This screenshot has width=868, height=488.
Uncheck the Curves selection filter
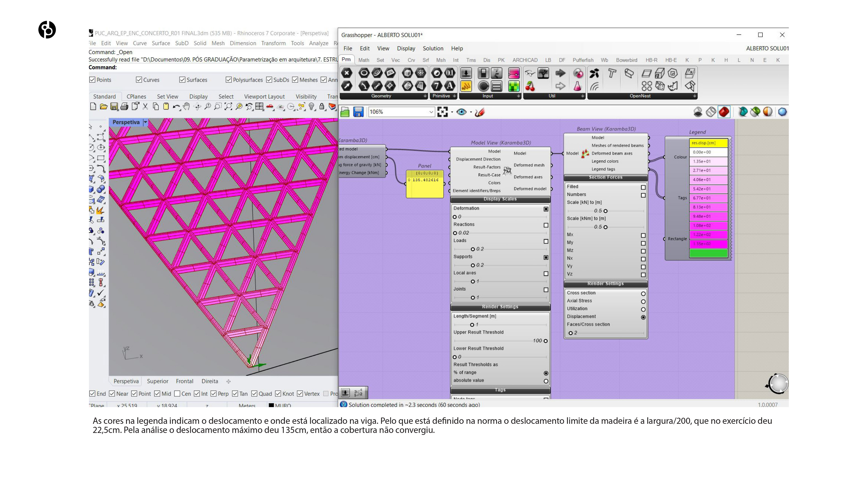point(139,80)
